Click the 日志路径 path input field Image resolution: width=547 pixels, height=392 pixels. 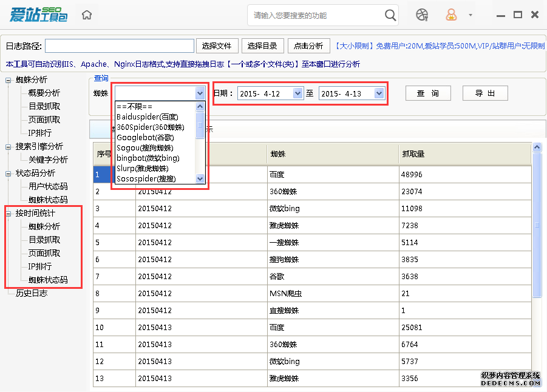tap(120, 46)
